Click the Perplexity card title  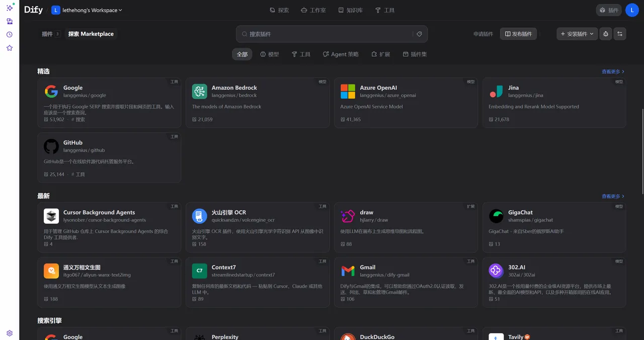[225, 337]
